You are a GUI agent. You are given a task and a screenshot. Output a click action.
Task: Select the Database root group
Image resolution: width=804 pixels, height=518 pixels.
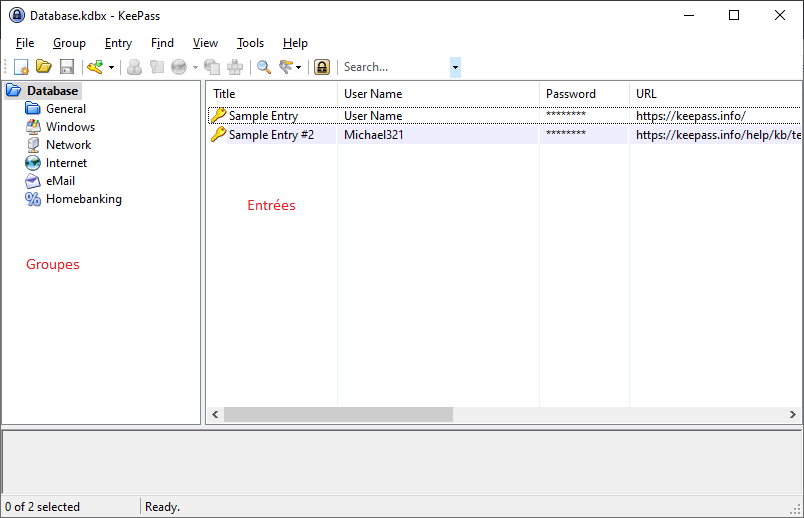click(52, 91)
